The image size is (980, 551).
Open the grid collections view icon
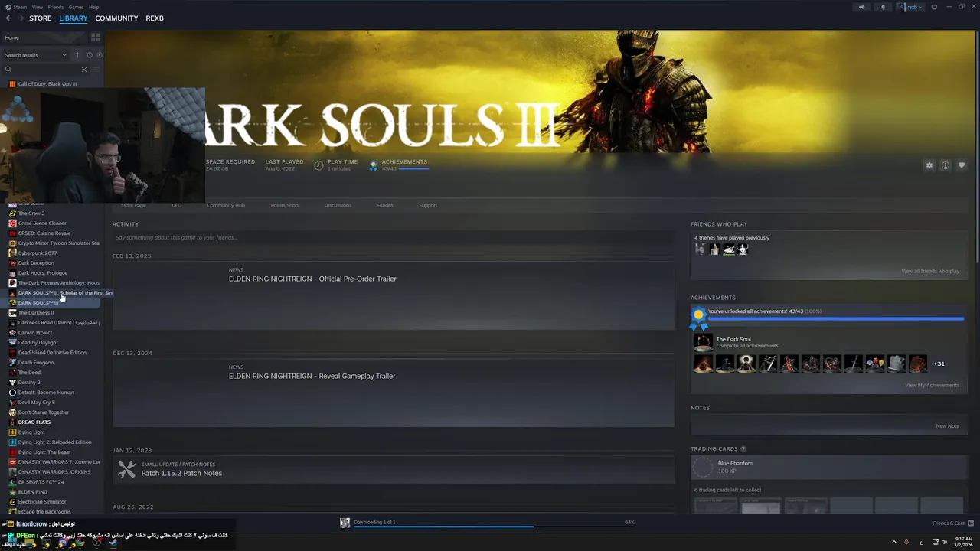96,37
